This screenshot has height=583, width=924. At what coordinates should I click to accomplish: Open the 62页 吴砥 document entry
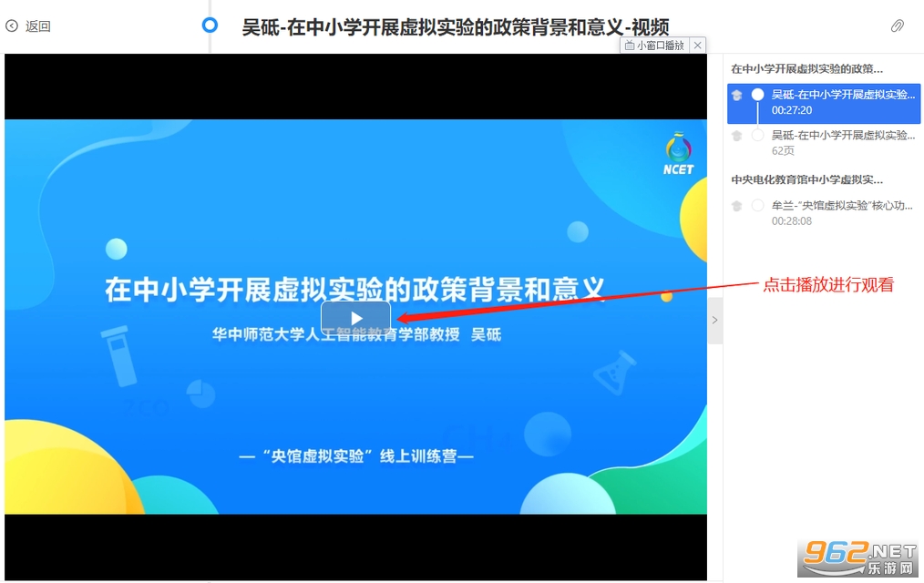coord(824,143)
